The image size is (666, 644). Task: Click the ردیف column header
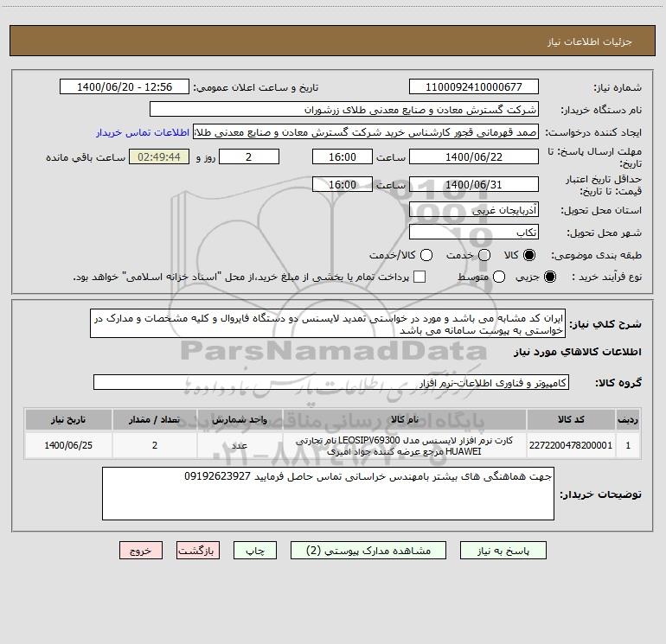[628, 420]
